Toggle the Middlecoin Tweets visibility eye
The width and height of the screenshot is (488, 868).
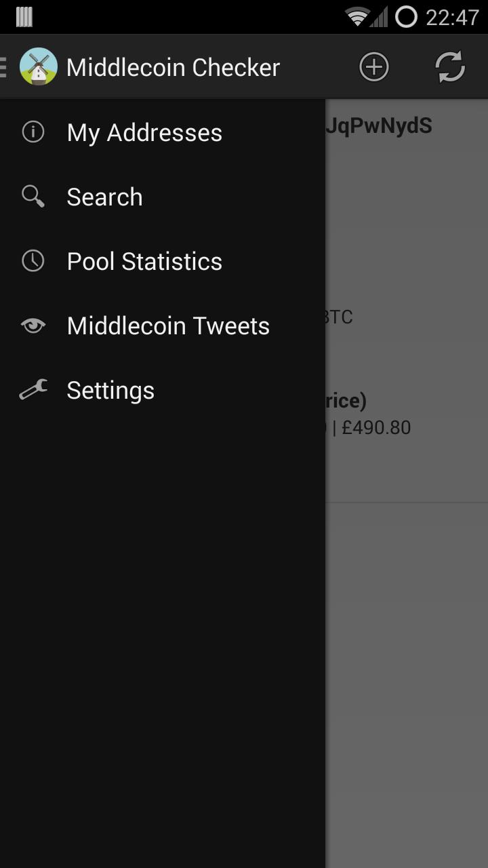(x=33, y=325)
